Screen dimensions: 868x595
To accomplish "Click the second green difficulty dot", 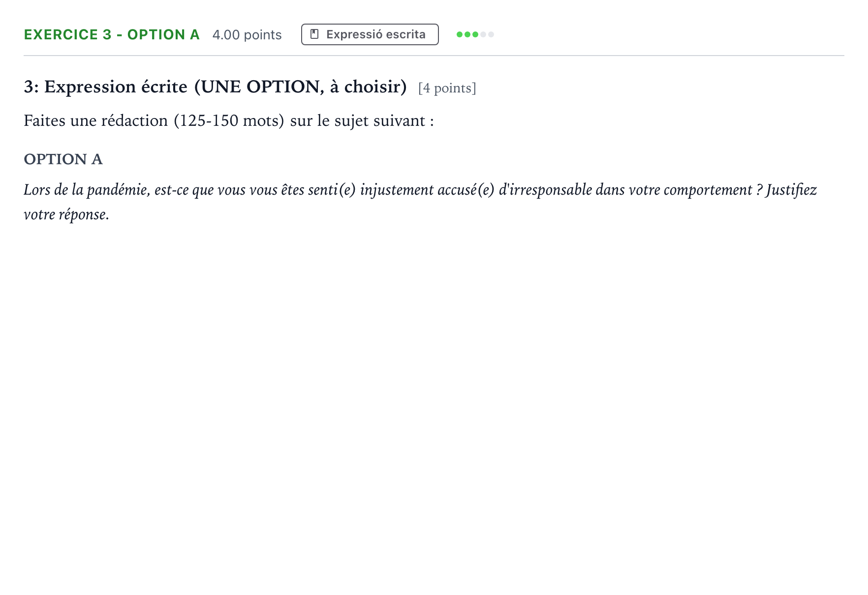I will click(x=467, y=34).
